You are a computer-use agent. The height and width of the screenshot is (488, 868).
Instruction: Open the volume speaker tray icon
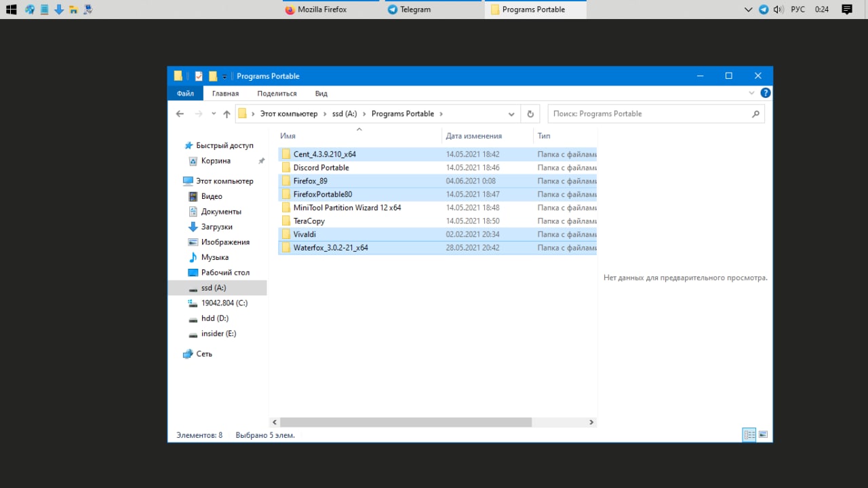point(778,10)
